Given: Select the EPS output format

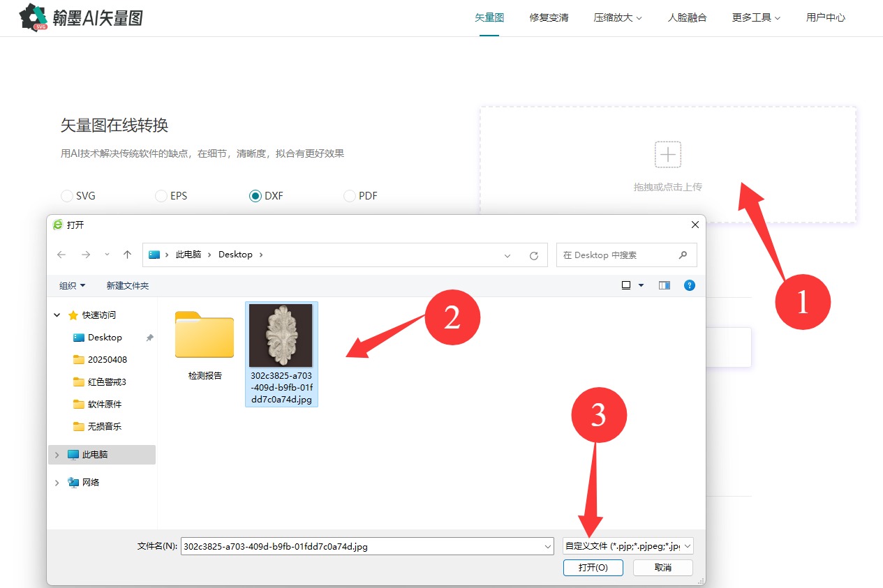Looking at the screenshot, I should (161, 196).
